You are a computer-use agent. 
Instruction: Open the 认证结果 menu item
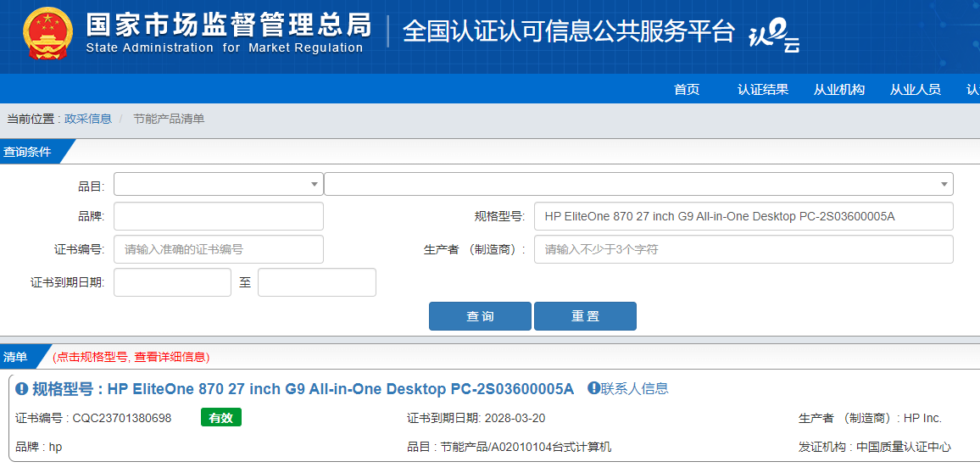click(763, 89)
